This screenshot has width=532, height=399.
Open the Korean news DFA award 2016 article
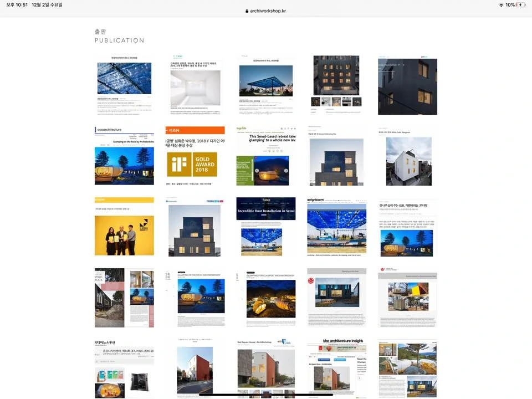(x=124, y=369)
